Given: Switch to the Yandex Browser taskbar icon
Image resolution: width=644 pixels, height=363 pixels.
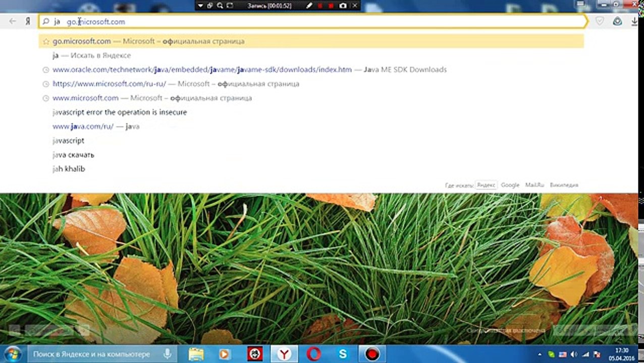Looking at the screenshot, I should 285,354.
